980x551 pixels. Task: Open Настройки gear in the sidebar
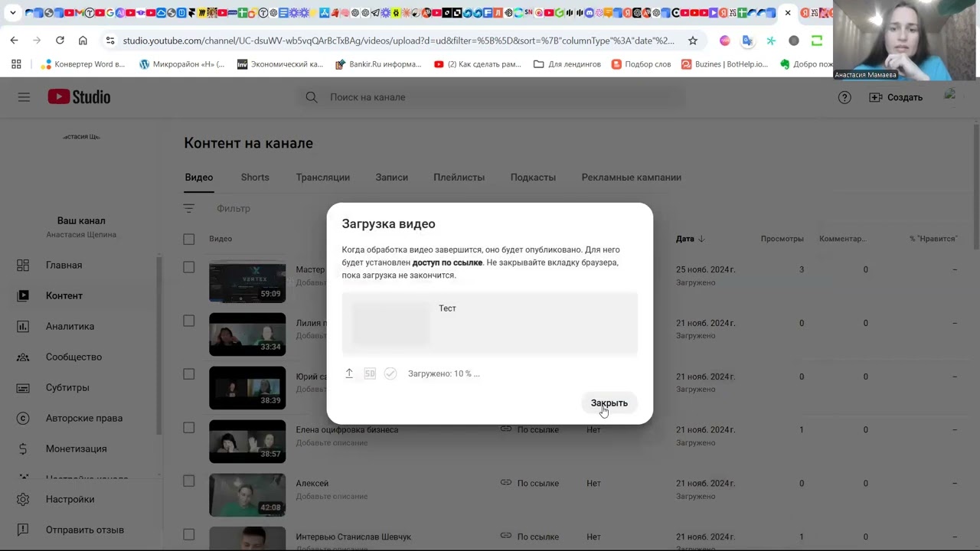pyautogui.click(x=23, y=499)
